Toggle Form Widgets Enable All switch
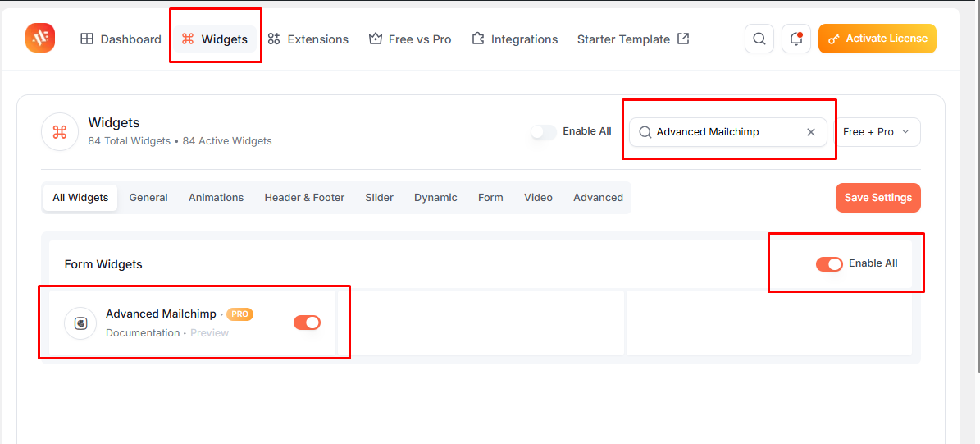This screenshot has height=444, width=980. [829, 264]
